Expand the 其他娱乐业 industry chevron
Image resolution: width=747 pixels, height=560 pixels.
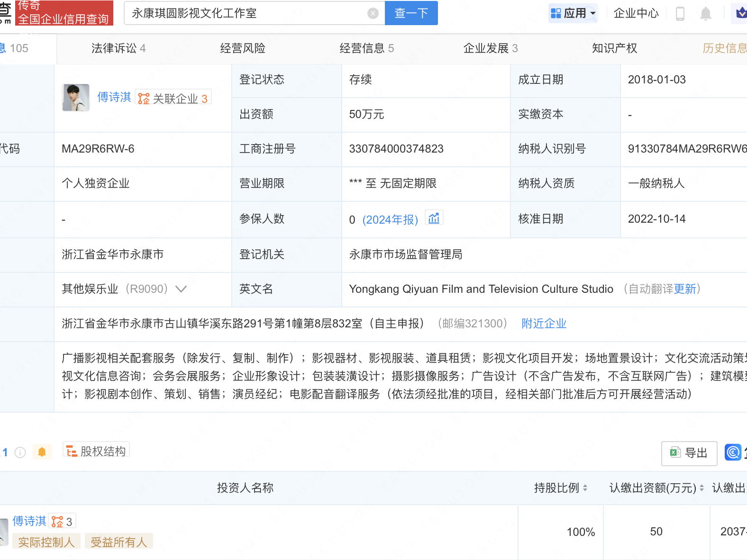pos(181,289)
